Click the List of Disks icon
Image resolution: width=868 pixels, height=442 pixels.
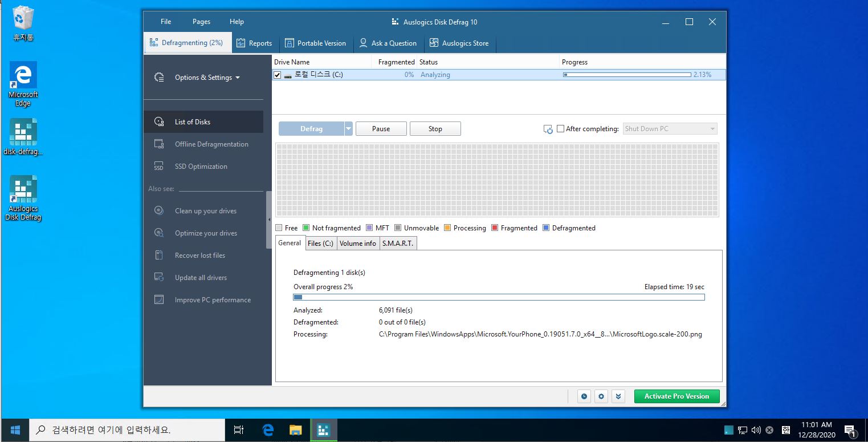[160, 122]
